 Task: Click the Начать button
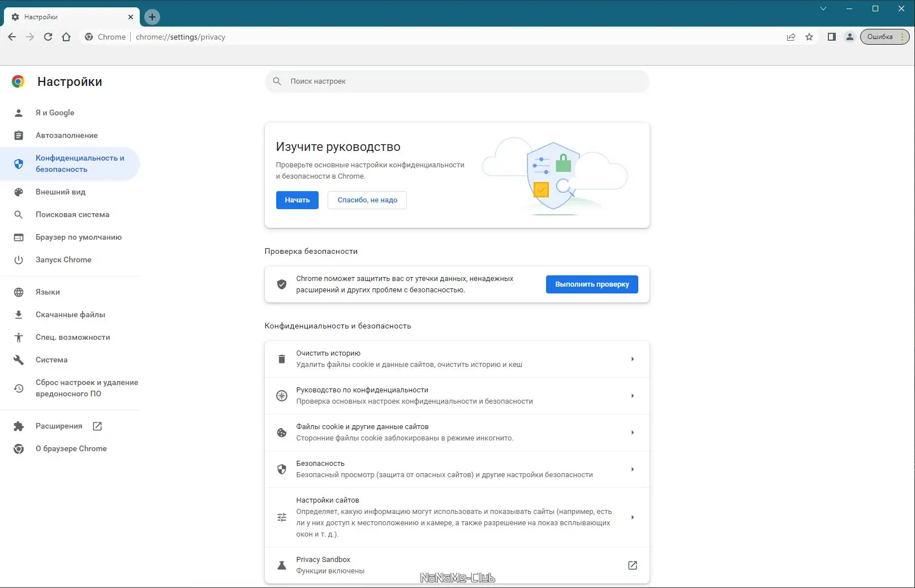point(297,200)
